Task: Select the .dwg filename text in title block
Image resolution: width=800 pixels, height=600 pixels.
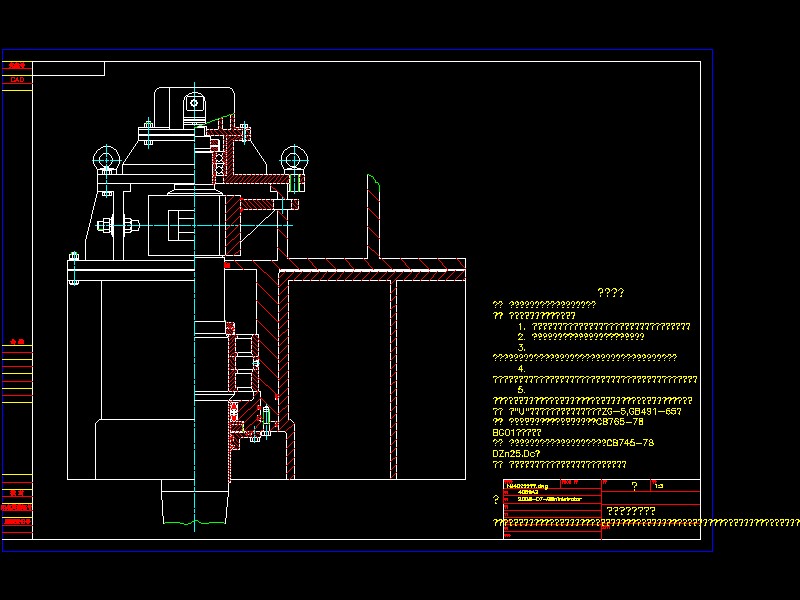Action: point(528,485)
